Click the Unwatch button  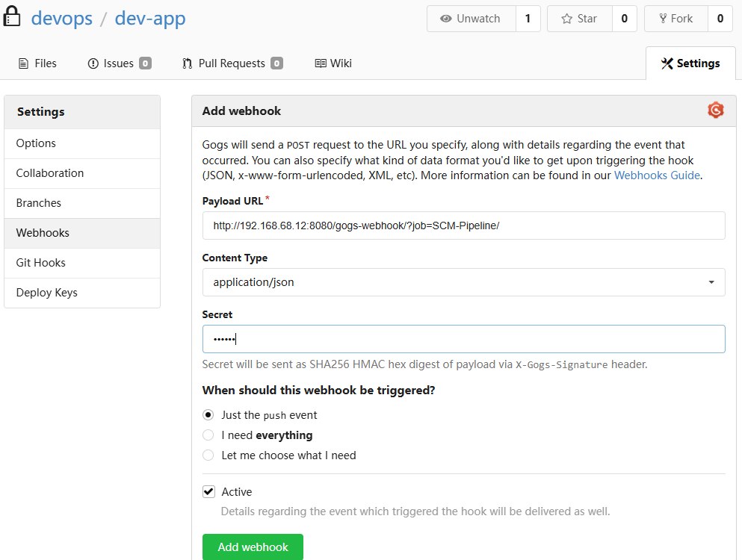(472, 19)
